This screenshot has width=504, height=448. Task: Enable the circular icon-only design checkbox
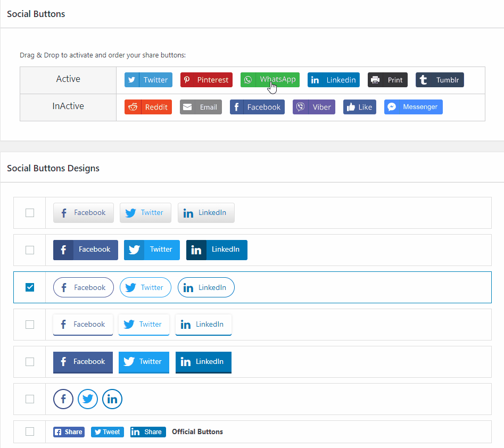point(30,399)
